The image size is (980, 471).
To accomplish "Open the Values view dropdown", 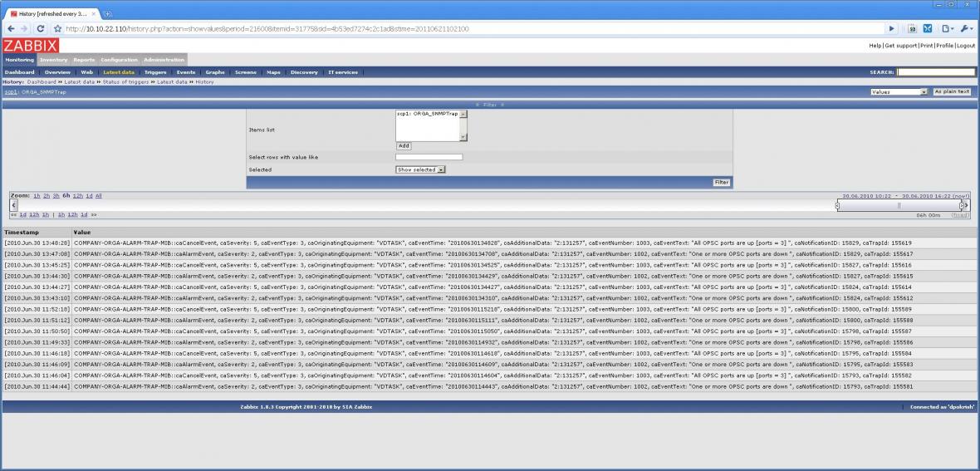I will [899, 92].
